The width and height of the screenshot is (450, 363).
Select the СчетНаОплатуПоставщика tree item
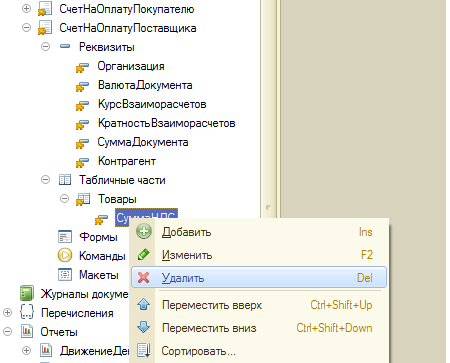click(x=128, y=28)
